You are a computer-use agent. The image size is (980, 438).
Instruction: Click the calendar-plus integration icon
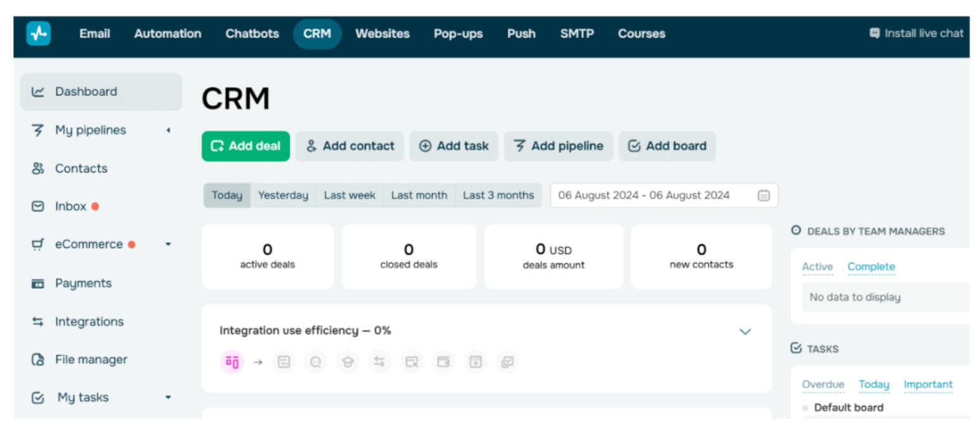point(475,362)
